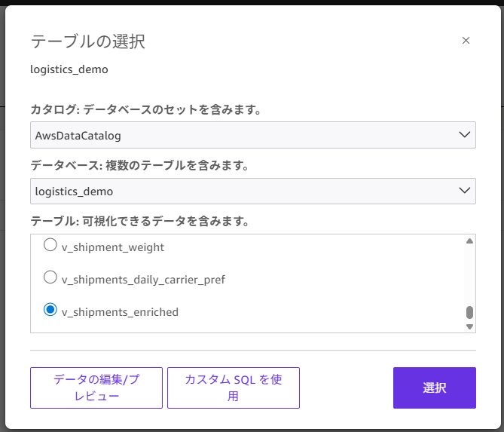Click the v_shipment_weight table name
The image size is (504, 432).
point(113,247)
